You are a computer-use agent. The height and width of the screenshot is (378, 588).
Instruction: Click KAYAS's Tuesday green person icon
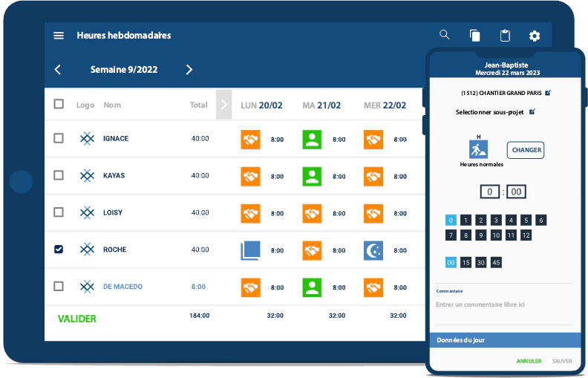pos(312,176)
